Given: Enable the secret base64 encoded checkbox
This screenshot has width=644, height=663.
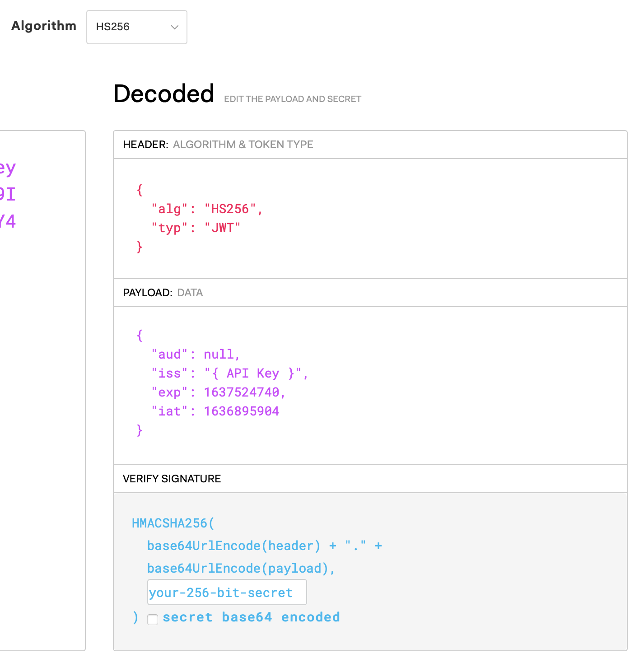Looking at the screenshot, I should (153, 619).
